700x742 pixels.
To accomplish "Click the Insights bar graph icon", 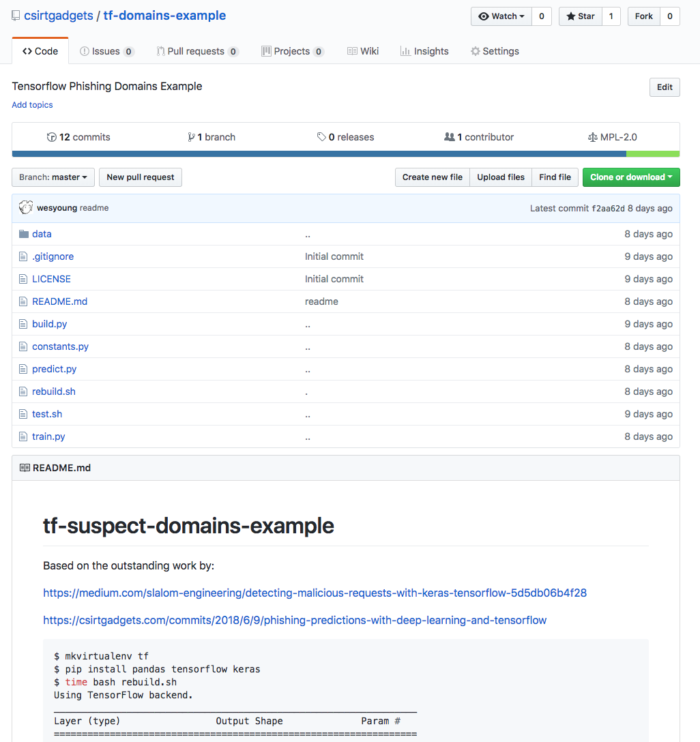I will [x=405, y=51].
